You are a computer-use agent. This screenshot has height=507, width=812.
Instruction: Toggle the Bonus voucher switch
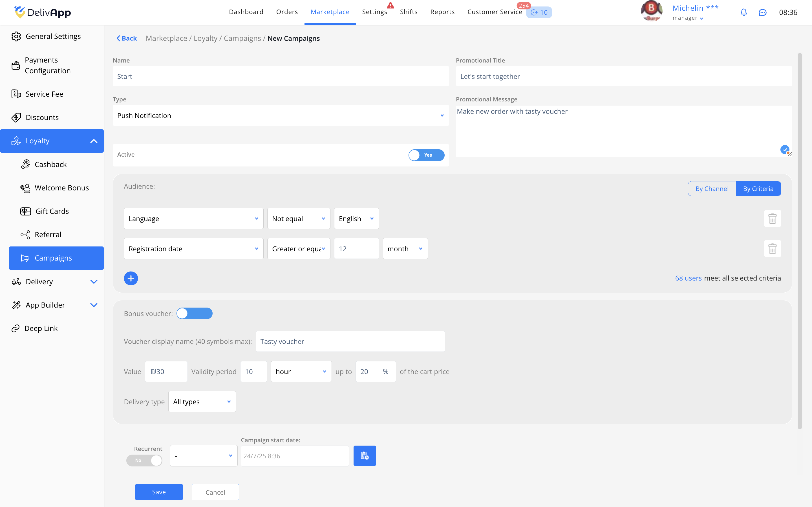(x=195, y=313)
